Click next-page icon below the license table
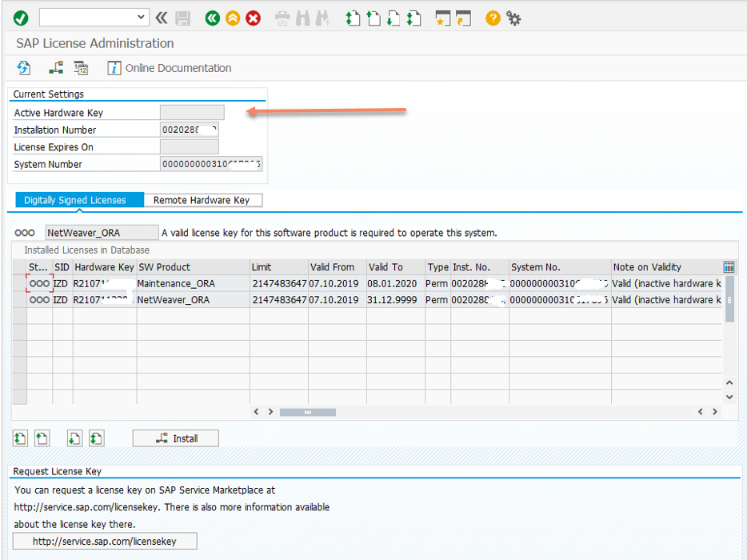This screenshot has width=747, height=560. click(74, 438)
